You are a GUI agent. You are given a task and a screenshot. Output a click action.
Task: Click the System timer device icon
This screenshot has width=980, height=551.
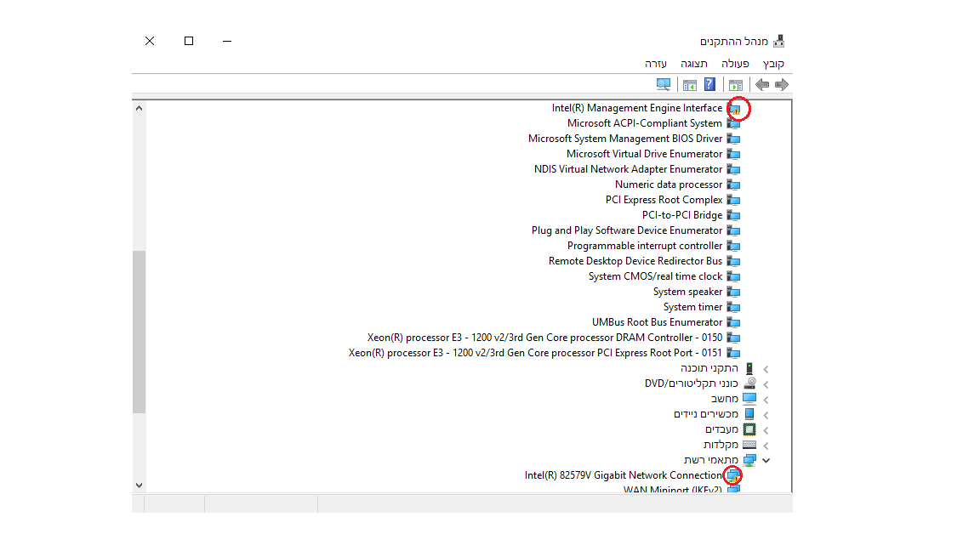pyautogui.click(x=734, y=307)
